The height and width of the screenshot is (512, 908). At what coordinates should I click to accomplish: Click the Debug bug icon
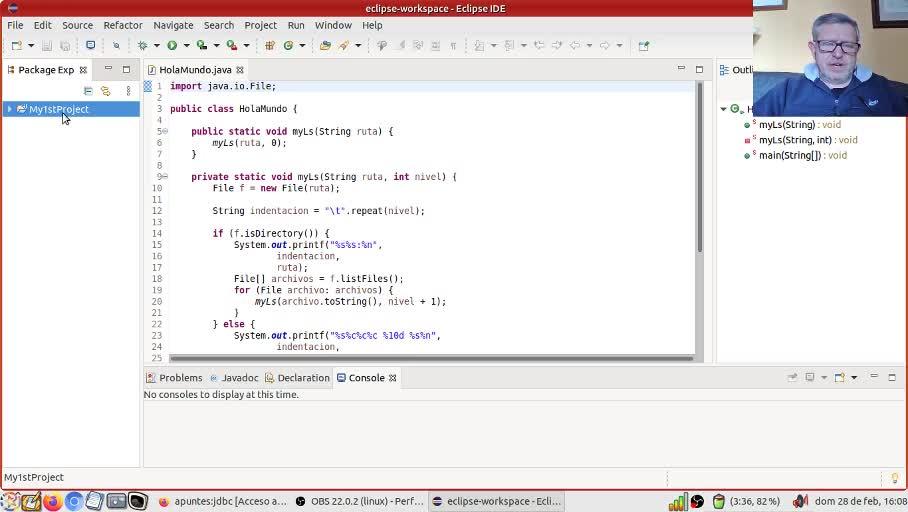(142, 45)
